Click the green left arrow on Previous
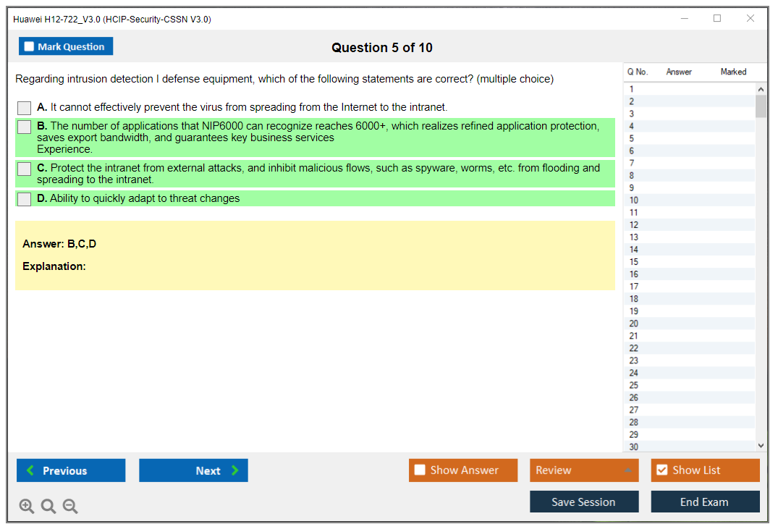778x532 pixels. click(x=30, y=470)
